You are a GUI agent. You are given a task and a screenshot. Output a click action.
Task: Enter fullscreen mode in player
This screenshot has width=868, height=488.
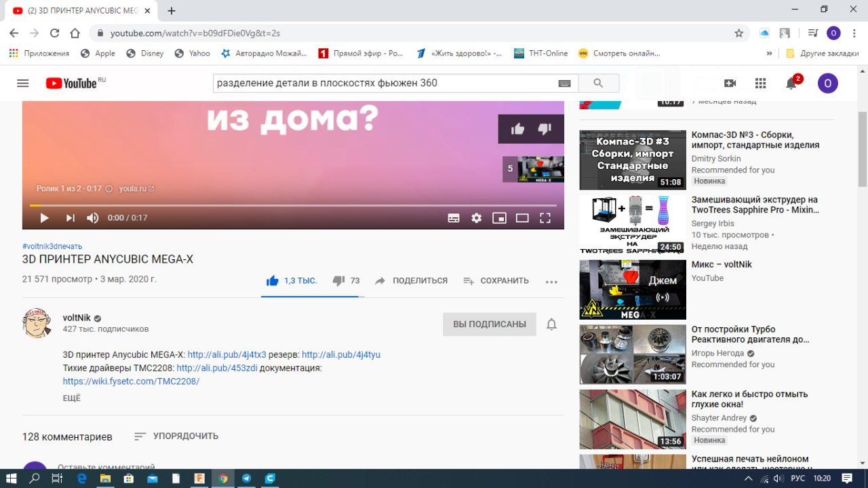click(545, 218)
